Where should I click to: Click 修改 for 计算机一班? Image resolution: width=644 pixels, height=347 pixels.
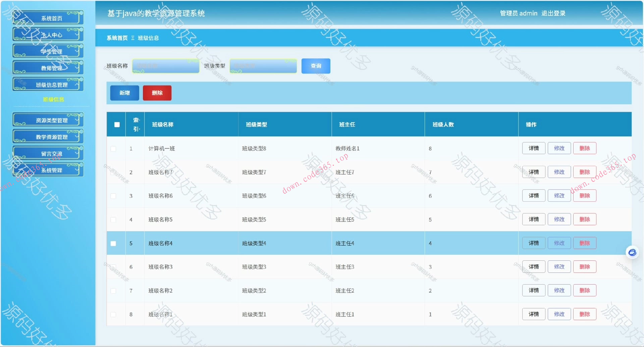pos(559,148)
